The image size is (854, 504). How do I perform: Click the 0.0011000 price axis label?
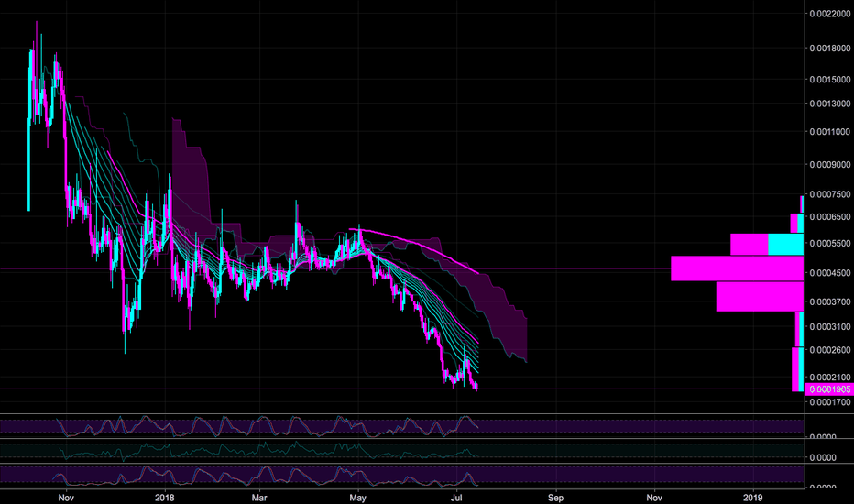830,132
